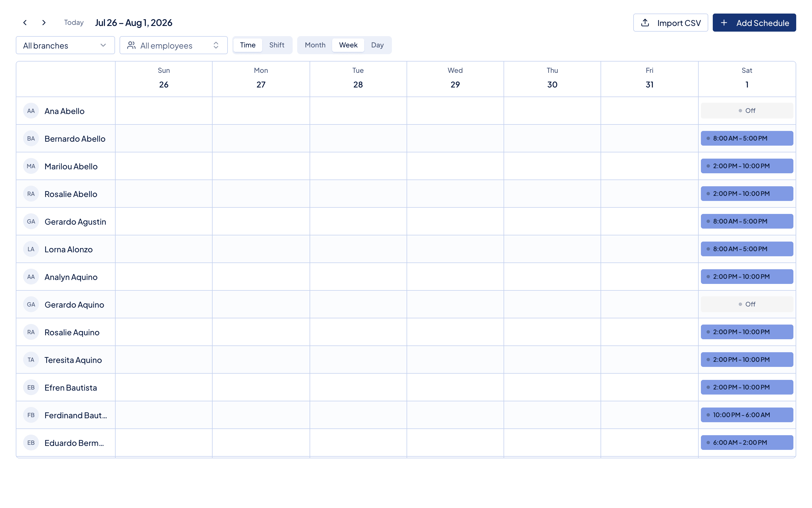The image size is (812, 508).
Task: Click the name Efren Bautista
Action: click(x=71, y=388)
